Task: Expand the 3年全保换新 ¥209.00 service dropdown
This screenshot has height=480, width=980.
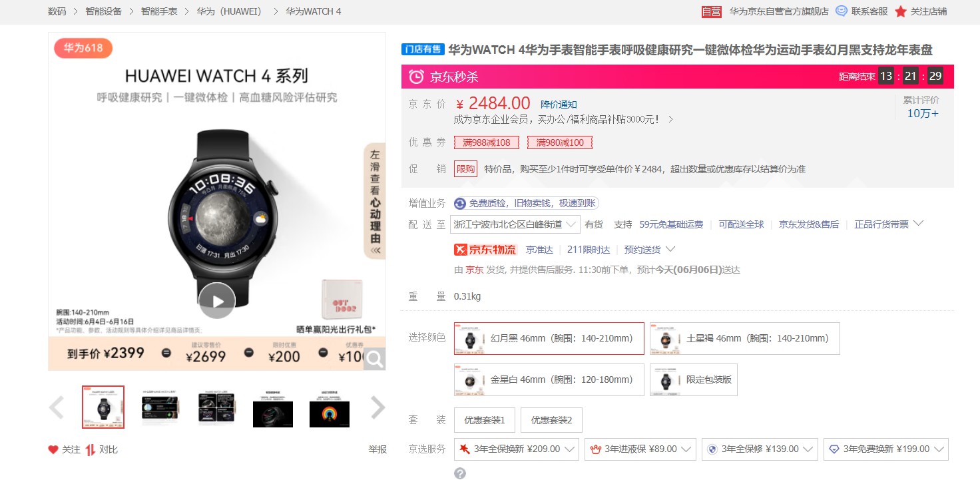Action: click(517, 449)
